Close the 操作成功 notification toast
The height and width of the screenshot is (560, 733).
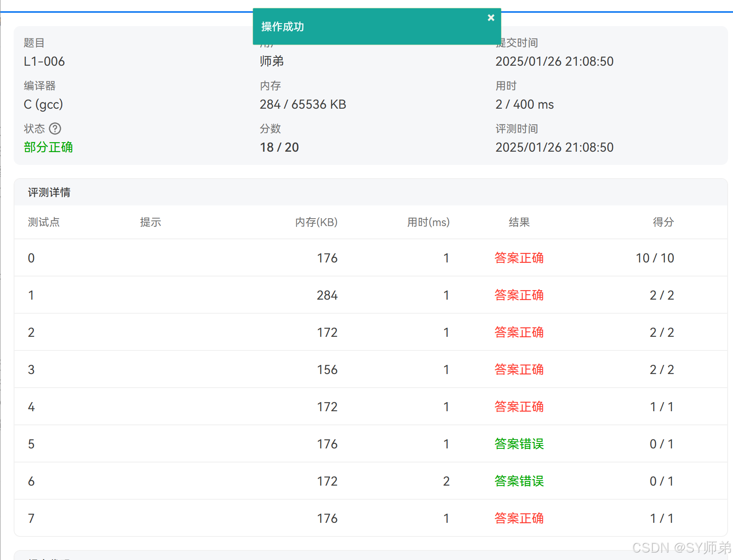click(x=491, y=18)
